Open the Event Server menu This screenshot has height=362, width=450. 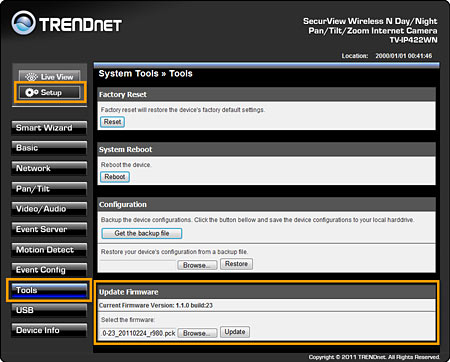point(49,229)
